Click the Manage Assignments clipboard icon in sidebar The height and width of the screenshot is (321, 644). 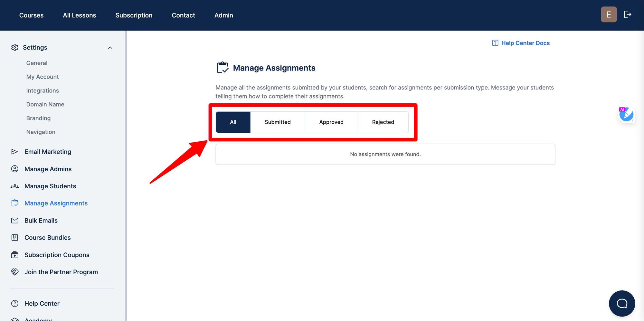tap(14, 203)
